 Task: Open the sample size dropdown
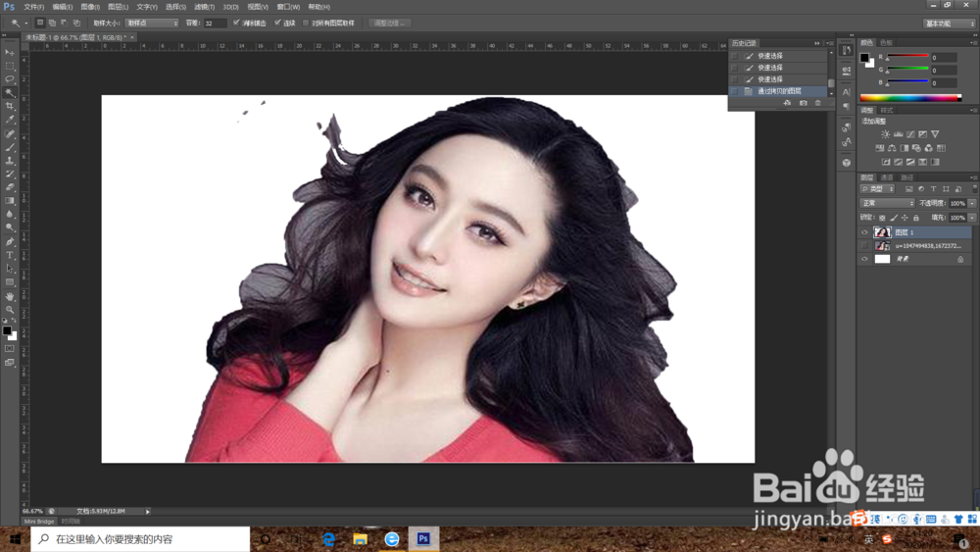(152, 24)
